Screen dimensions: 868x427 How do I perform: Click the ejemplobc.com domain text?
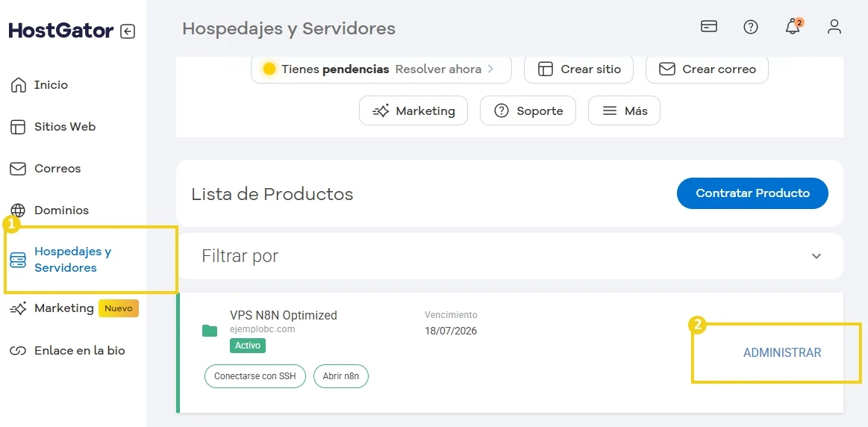[263, 329]
